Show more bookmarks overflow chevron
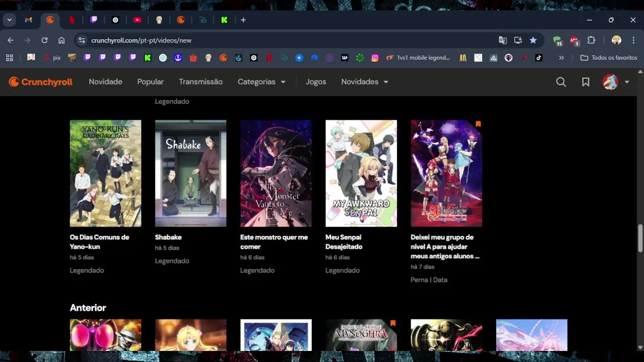 561,58
